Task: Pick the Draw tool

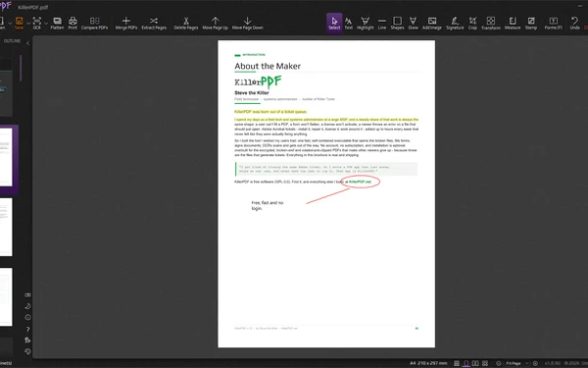Action: tap(413, 23)
